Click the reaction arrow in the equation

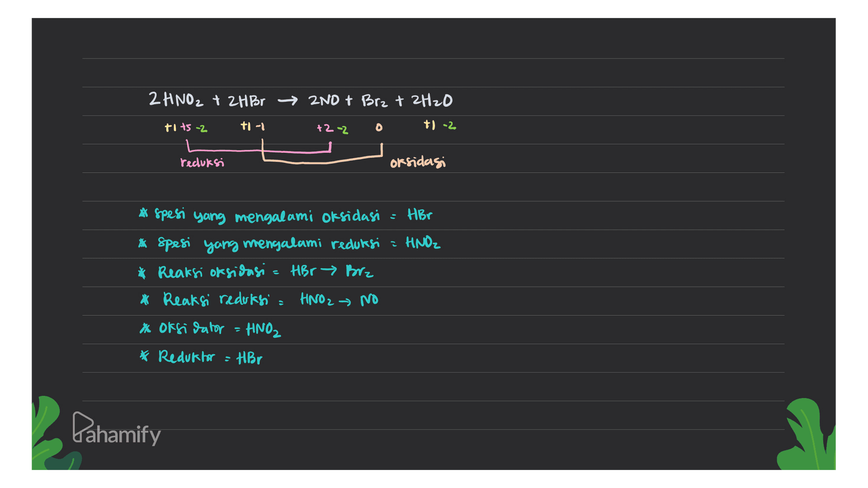(288, 101)
